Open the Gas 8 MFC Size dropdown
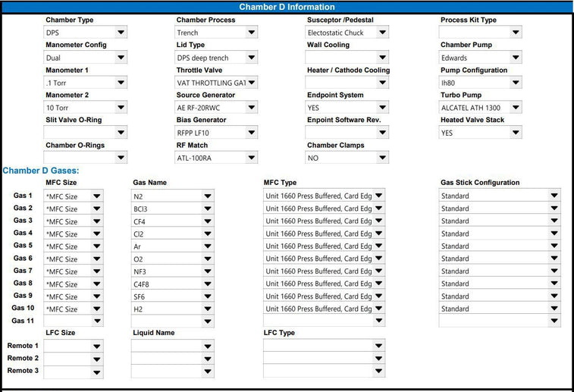 coord(74,284)
